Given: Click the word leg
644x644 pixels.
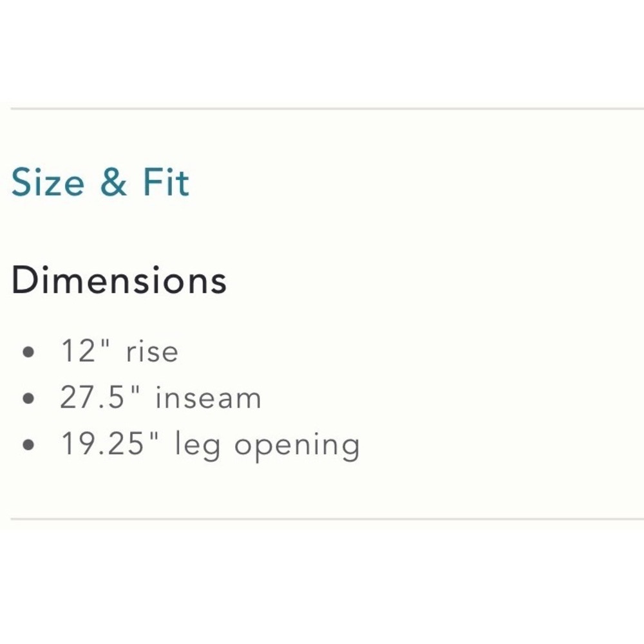Looking at the screenshot, I should pyautogui.click(x=197, y=446).
